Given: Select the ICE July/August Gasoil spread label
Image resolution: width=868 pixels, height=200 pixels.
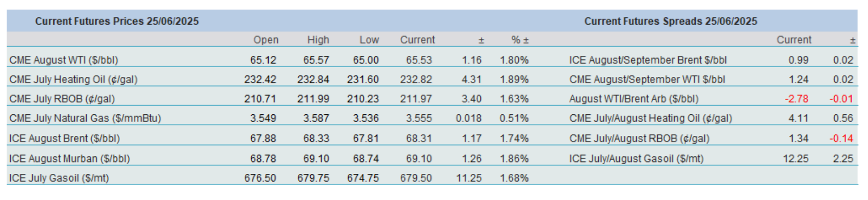Looking at the screenshot, I should [636, 158].
